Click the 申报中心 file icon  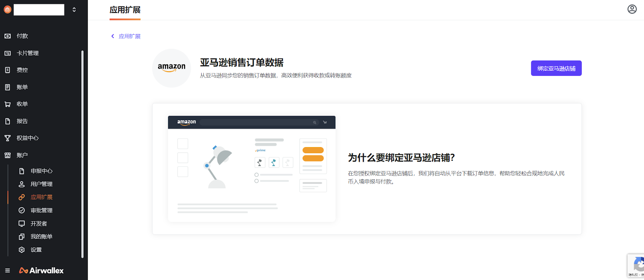click(x=22, y=171)
